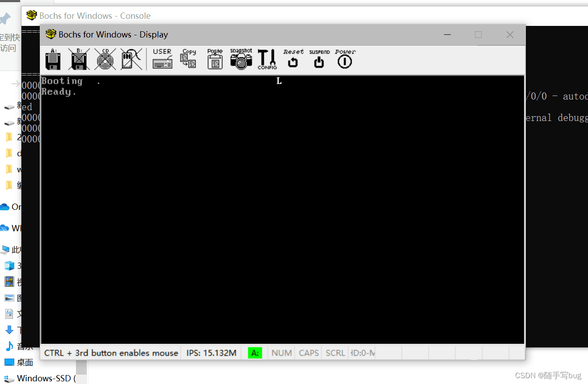This screenshot has width=588, height=384.
Task: Click the SCRL status indicator
Action: pos(335,353)
